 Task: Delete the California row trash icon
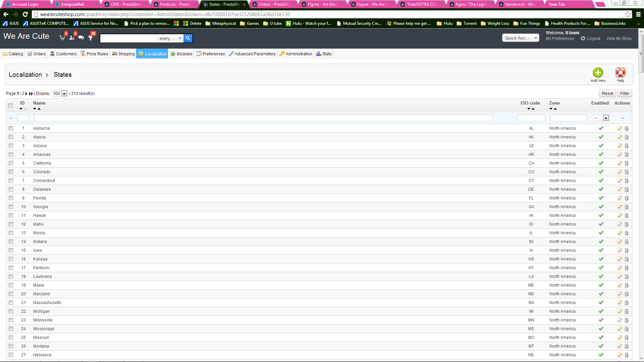point(626,163)
